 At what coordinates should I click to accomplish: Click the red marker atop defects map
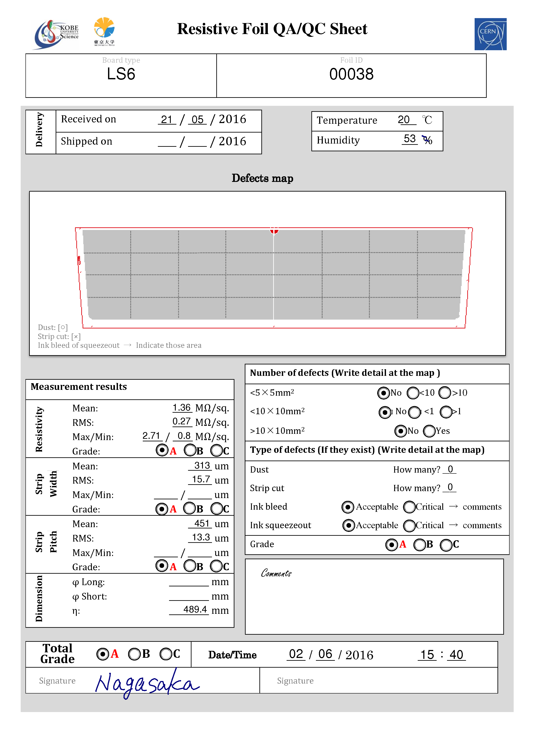(274, 231)
